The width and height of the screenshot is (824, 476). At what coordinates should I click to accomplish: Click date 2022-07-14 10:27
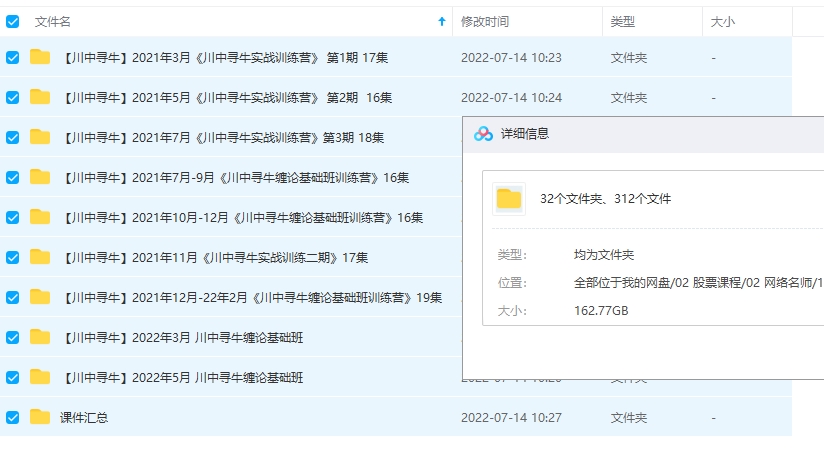(511, 418)
